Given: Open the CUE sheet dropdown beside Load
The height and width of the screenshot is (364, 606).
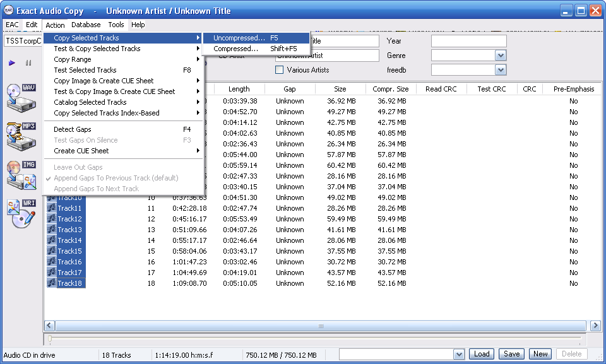Looking at the screenshot, I should [x=459, y=354].
